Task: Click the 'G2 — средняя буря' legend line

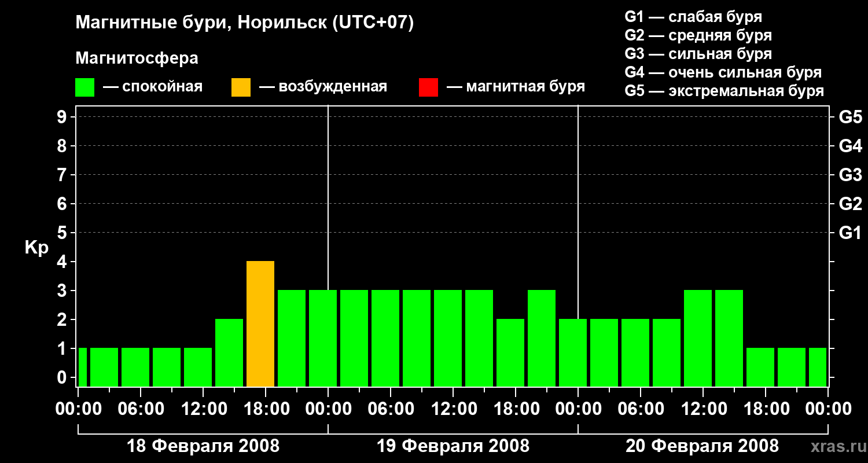Action: 698,35
